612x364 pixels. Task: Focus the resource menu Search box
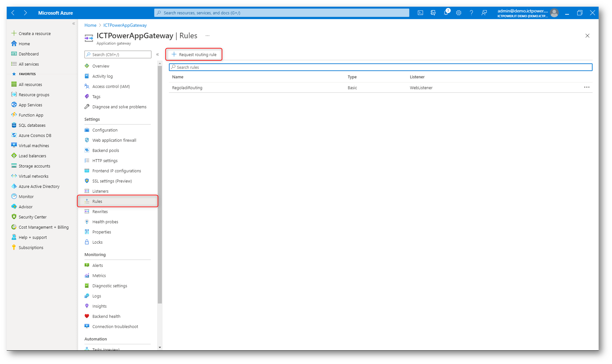coord(118,54)
